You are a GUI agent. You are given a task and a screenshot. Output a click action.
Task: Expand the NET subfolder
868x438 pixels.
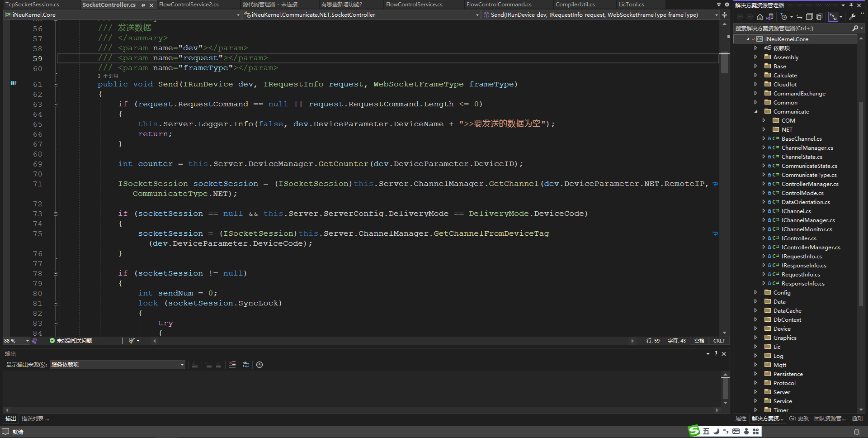764,129
